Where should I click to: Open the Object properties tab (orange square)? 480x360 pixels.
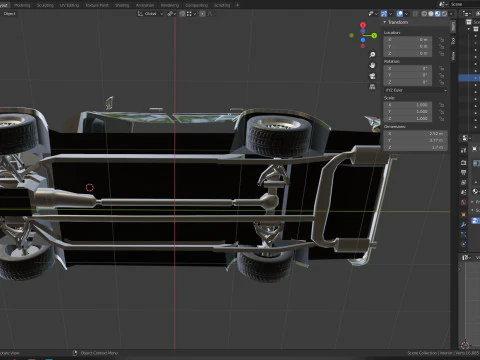[464, 215]
